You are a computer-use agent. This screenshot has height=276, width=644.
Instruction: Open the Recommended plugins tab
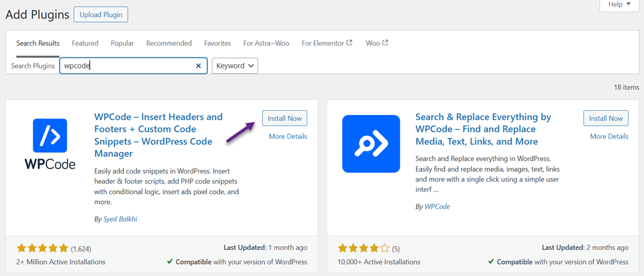pos(169,43)
